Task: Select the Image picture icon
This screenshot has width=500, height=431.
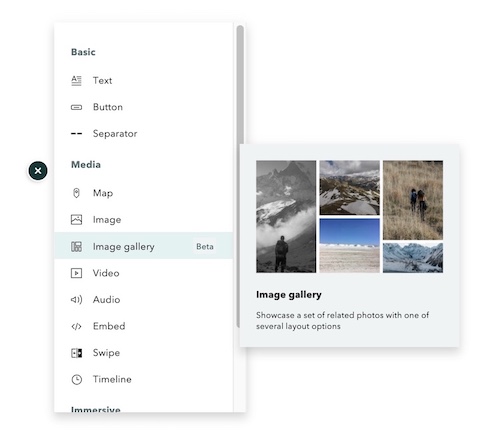Action: pos(76,220)
